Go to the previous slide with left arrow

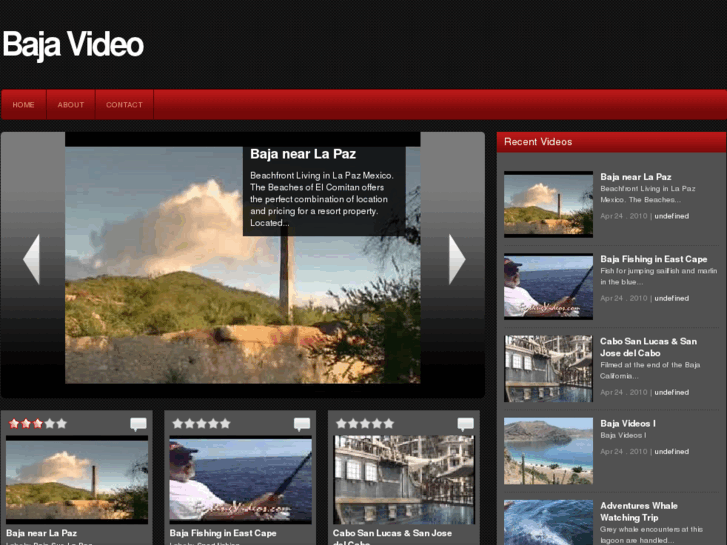pyautogui.click(x=32, y=259)
